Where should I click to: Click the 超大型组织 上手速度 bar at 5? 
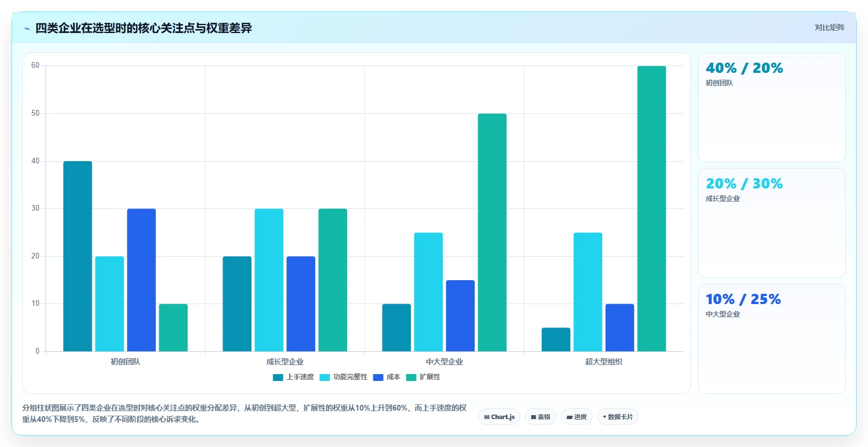coord(556,339)
